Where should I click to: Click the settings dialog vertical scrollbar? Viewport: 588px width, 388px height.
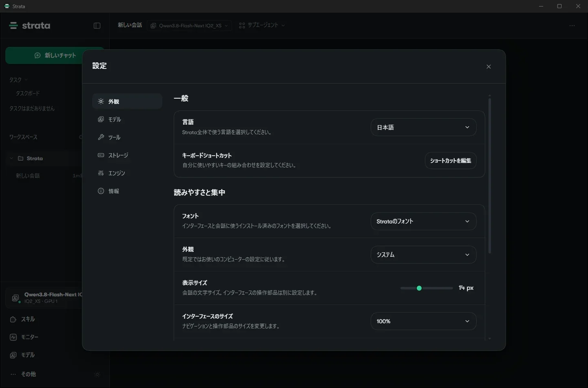[490, 175]
